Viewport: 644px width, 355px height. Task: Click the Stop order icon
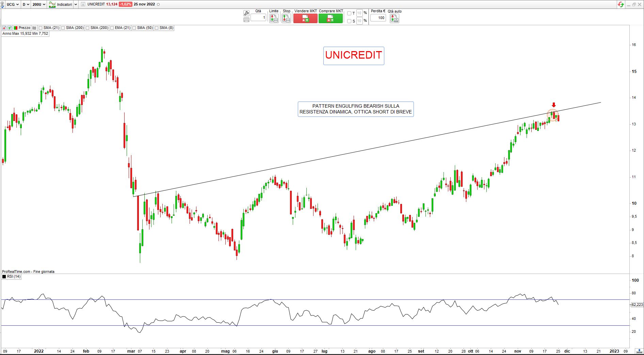(x=286, y=18)
